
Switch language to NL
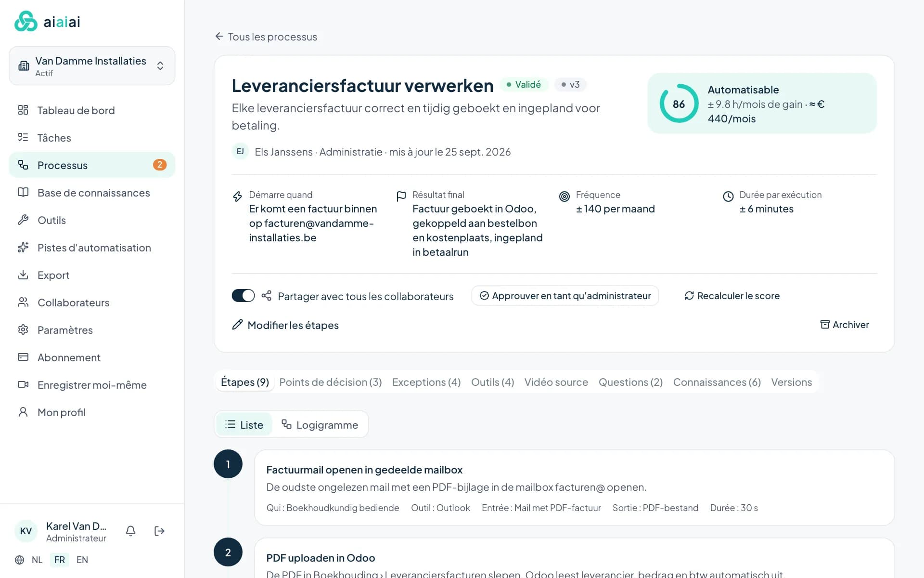click(x=37, y=560)
